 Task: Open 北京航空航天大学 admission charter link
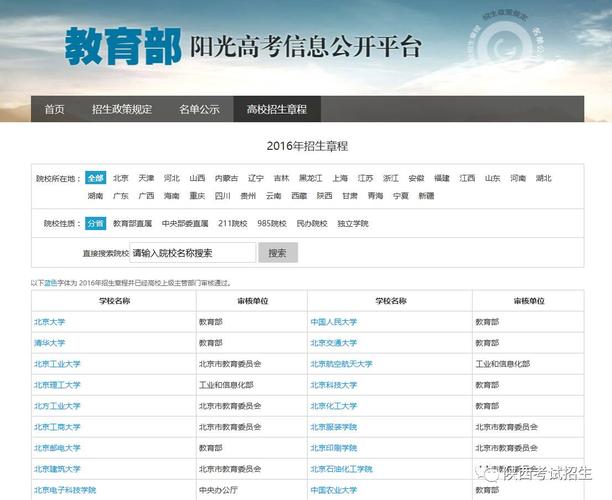point(342,364)
